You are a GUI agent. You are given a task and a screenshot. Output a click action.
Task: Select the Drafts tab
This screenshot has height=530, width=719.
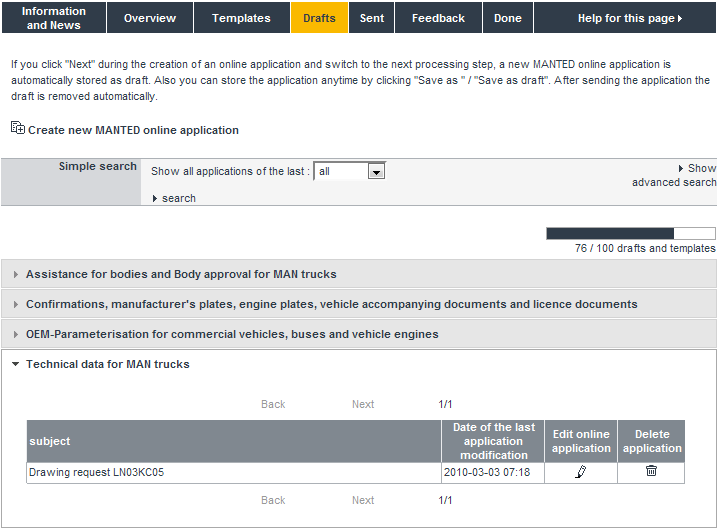click(x=319, y=18)
